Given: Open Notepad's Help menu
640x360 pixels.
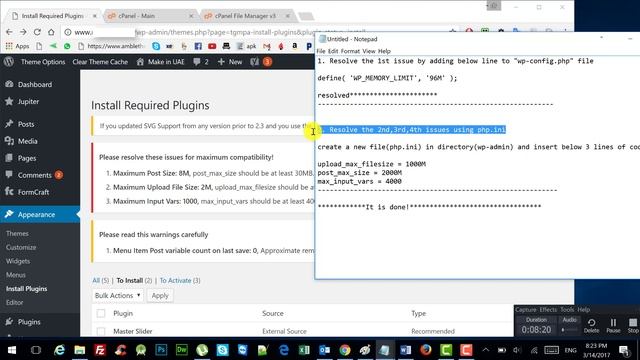Looking at the screenshot, I should click(x=384, y=51).
